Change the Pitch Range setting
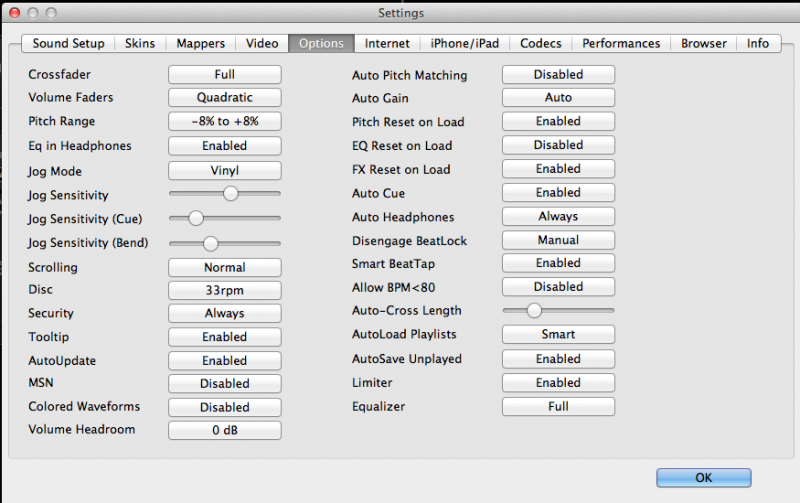 coord(224,121)
